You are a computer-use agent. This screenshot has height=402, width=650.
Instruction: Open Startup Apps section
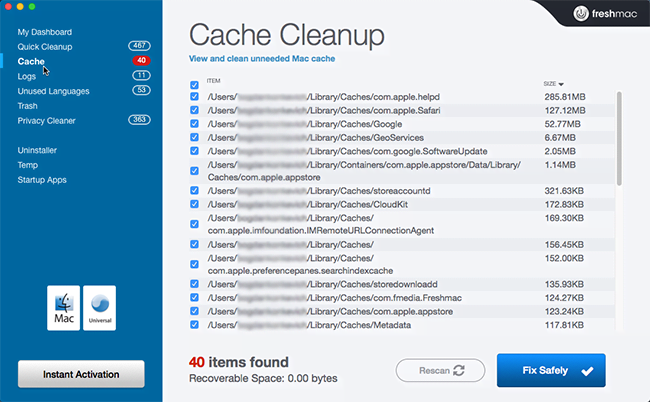(42, 180)
